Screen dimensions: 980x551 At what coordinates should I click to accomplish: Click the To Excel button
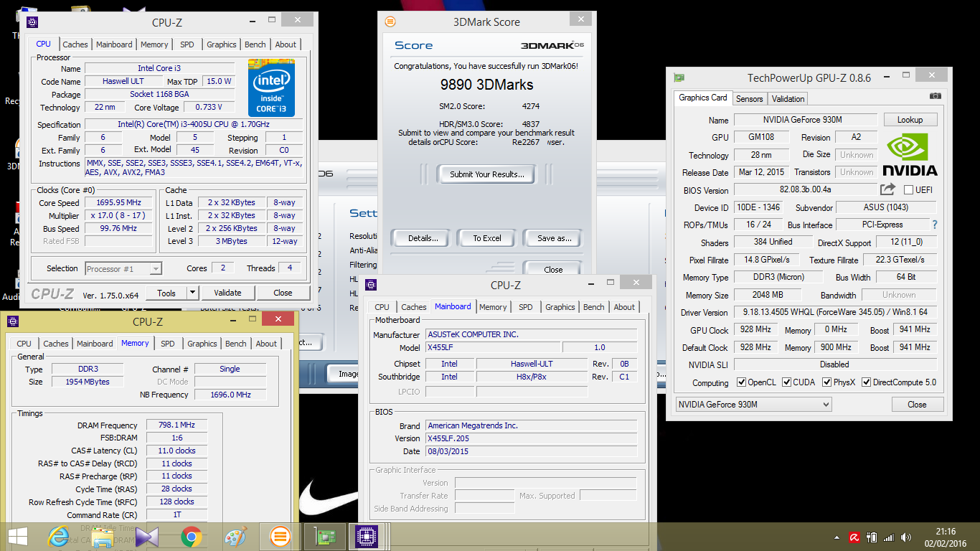487,238
